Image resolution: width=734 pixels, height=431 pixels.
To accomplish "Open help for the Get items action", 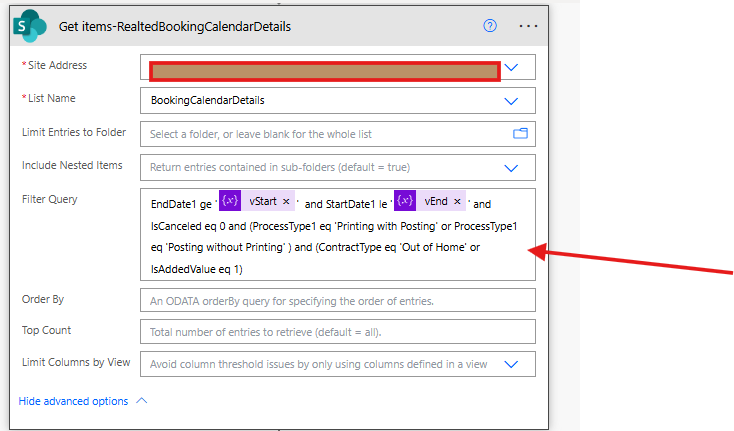I will tap(490, 26).
